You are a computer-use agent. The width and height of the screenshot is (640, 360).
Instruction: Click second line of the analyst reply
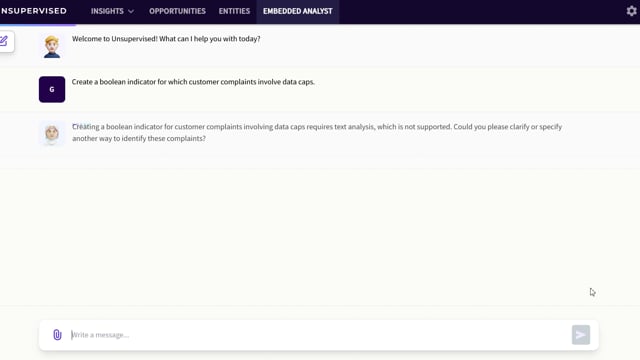pyautogui.click(x=139, y=138)
